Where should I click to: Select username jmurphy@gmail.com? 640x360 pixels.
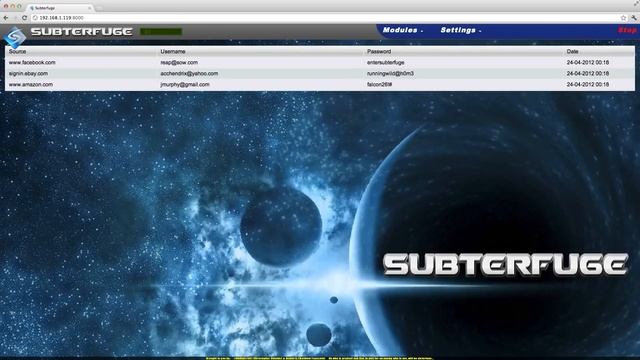click(185, 84)
